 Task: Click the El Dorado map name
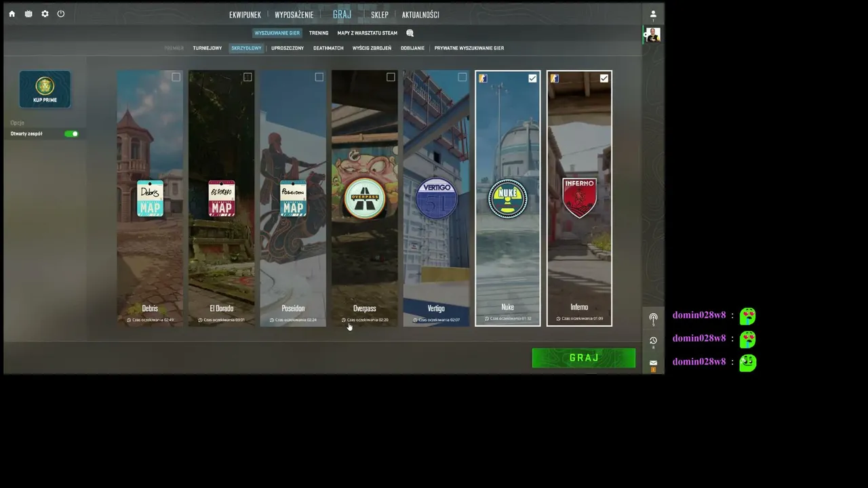click(x=222, y=308)
